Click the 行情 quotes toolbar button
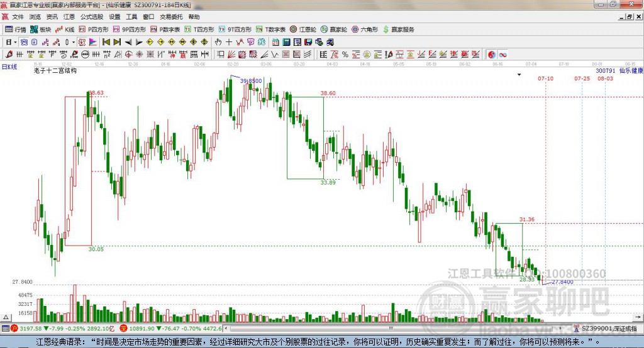 point(16,30)
